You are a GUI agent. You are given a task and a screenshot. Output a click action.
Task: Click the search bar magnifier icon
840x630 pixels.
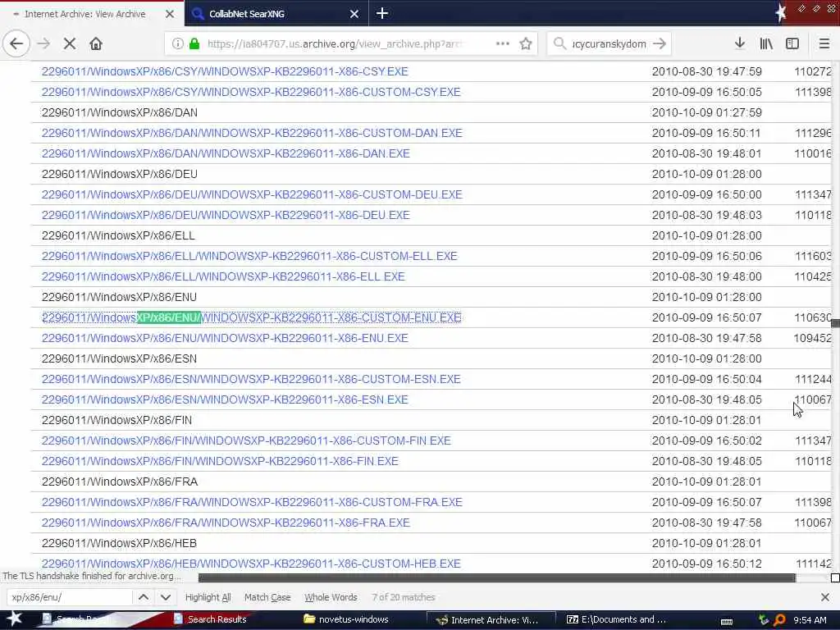click(559, 44)
